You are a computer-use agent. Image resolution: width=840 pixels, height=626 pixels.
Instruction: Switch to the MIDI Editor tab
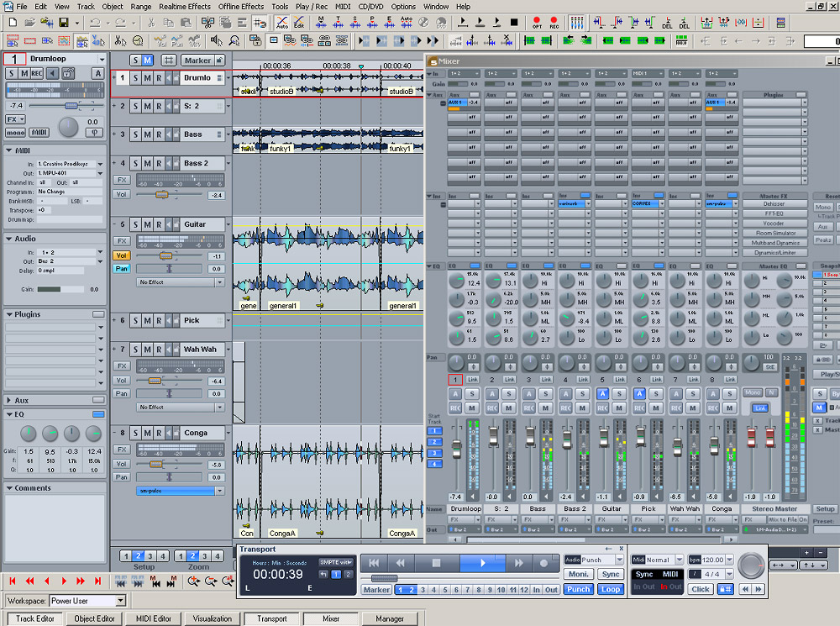153,618
